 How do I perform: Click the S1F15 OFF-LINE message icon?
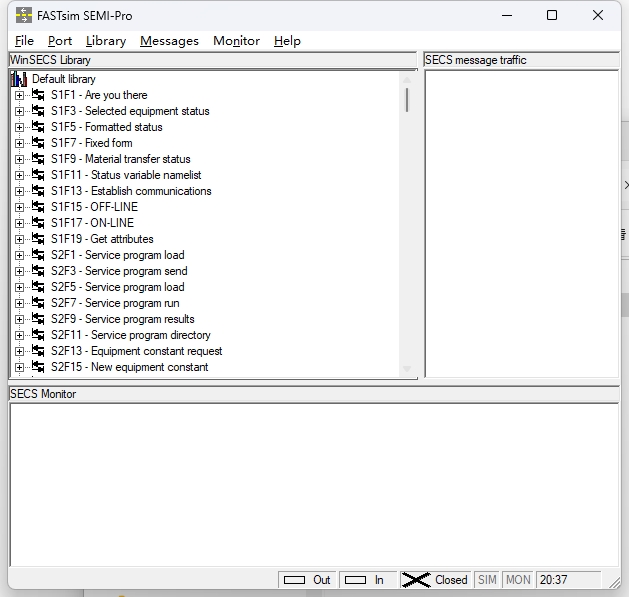pyautogui.click(x=38, y=207)
